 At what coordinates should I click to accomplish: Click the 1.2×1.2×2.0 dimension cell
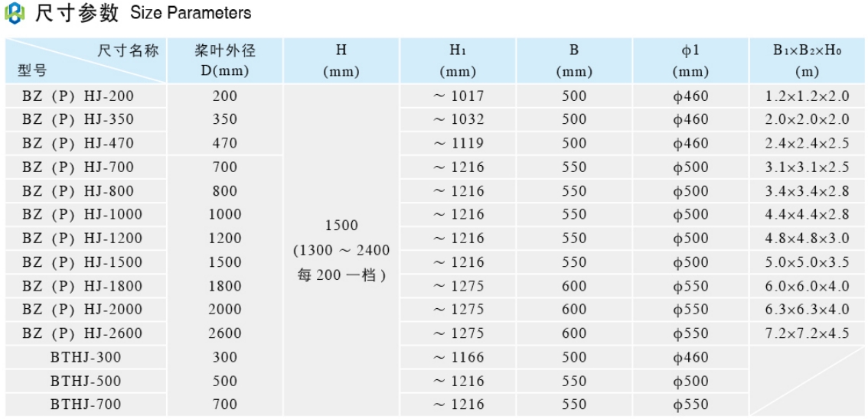coord(807,96)
